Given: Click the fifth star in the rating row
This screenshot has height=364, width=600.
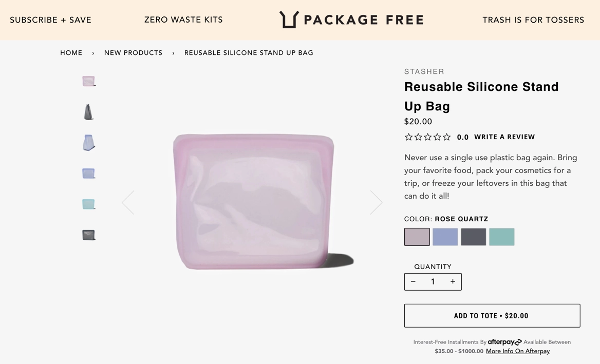Looking at the screenshot, I should [446, 137].
